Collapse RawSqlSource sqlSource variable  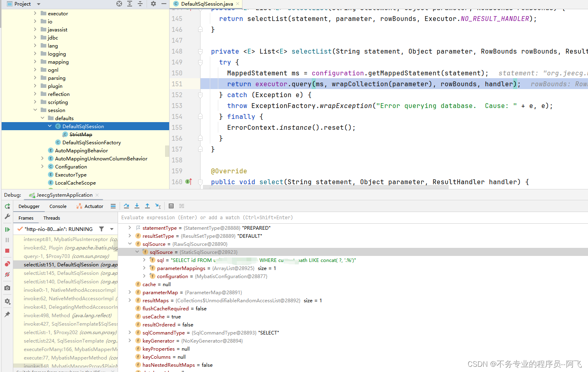(x=130, y=244)
